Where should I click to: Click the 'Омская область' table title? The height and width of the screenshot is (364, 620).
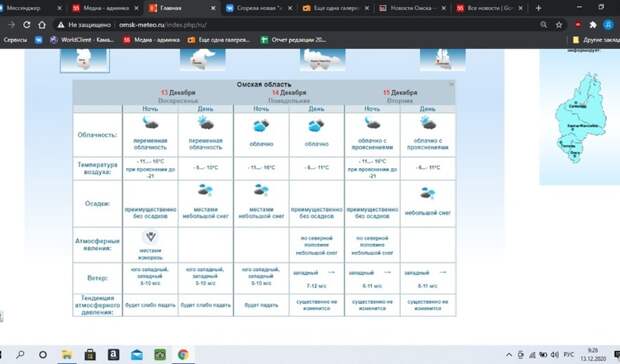pyautogui.click(x=264, y=84)
